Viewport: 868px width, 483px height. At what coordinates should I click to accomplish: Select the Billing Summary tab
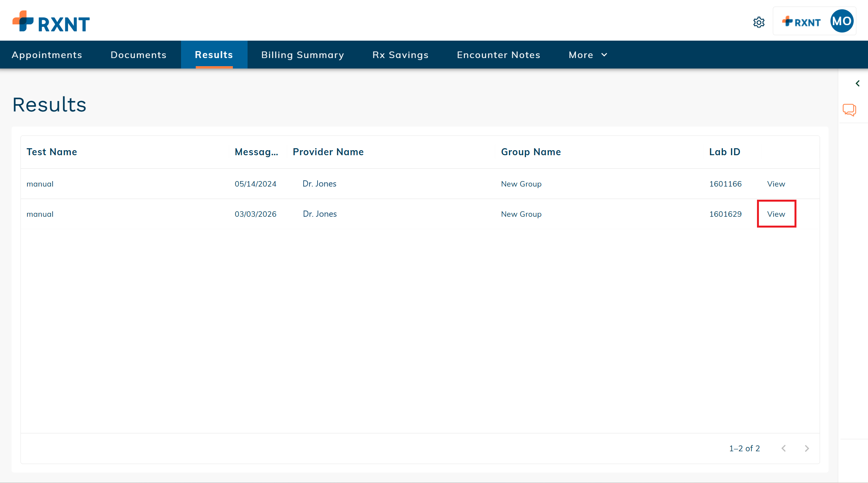(302, 55)
